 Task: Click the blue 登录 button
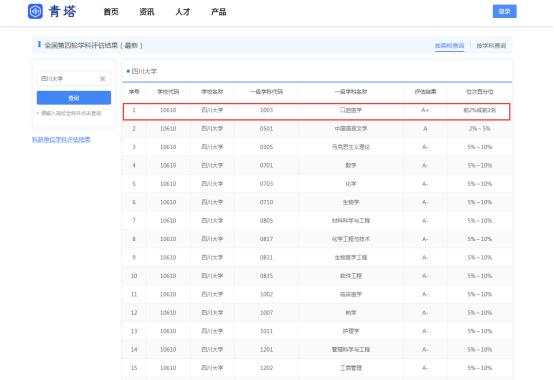(505, 11)
